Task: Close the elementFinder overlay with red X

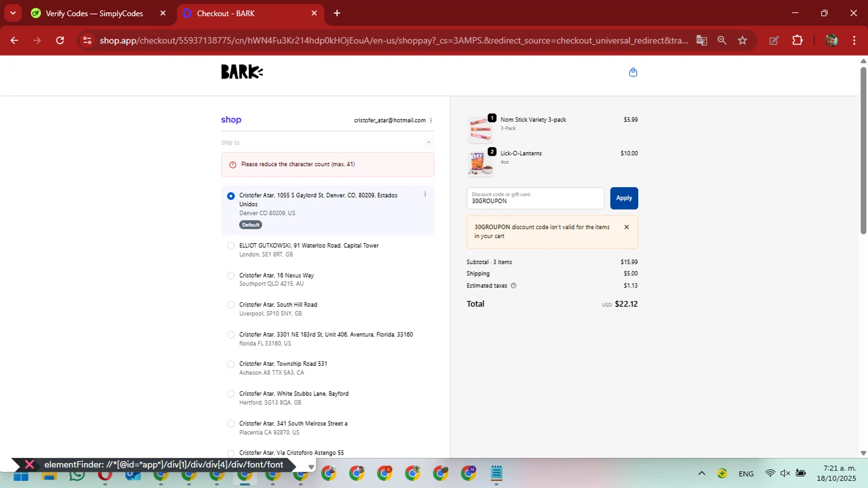Action: pyautogui.click(x=30, y=464)
